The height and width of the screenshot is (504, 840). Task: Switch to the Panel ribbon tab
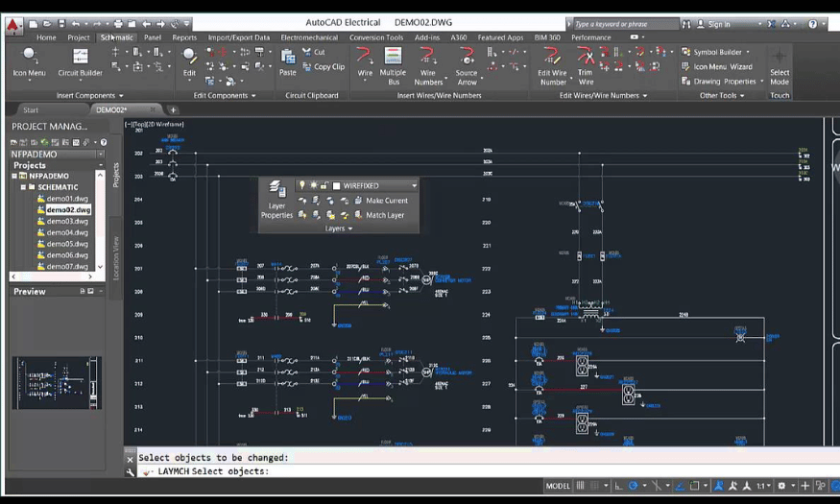coord(153,37)
